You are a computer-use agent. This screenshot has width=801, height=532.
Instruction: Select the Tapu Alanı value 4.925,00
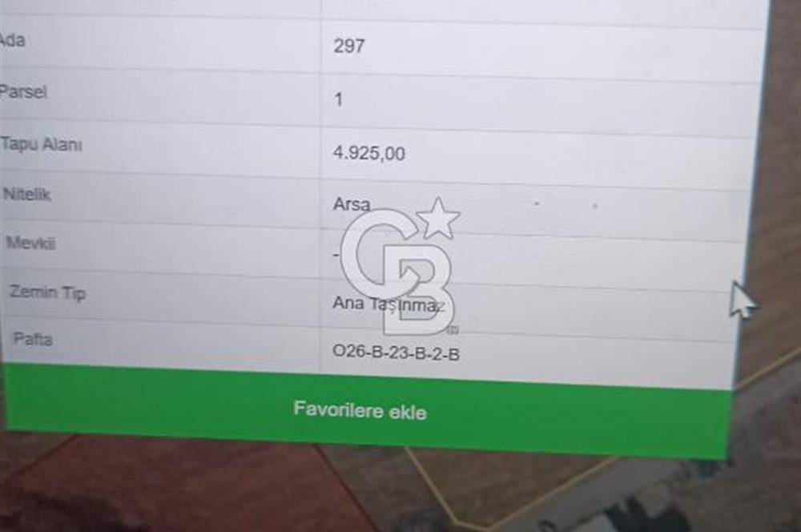pyautogui.click(x=368, y=153)
